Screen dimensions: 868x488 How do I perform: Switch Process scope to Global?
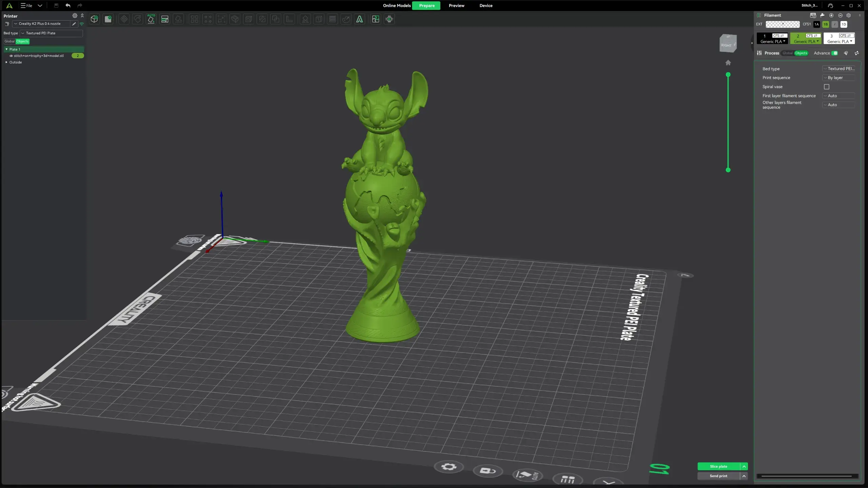tap(787, 53)
